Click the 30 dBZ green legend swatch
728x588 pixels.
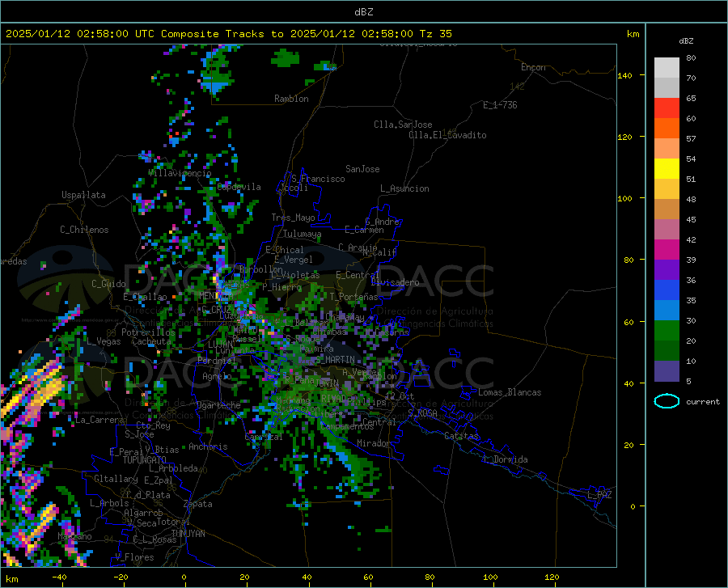(x=667, y=331)
